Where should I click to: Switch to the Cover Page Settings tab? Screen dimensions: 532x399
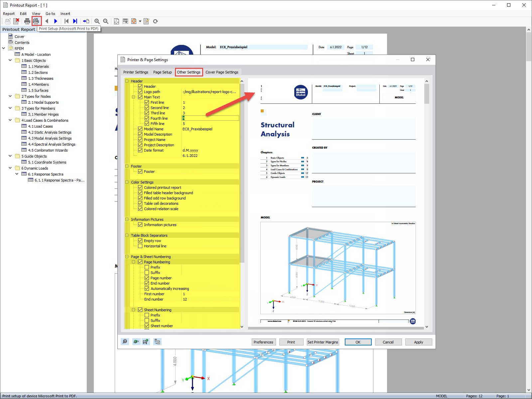tap(222, 72)
